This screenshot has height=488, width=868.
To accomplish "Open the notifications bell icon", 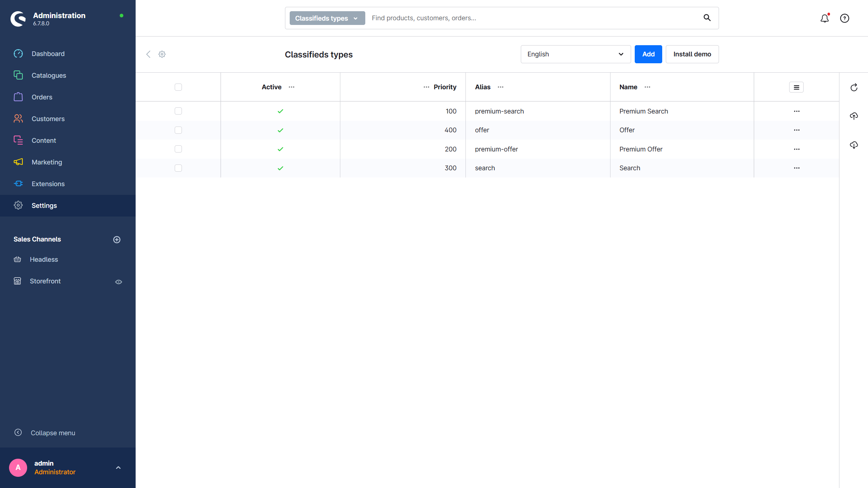I will point(824,18).
